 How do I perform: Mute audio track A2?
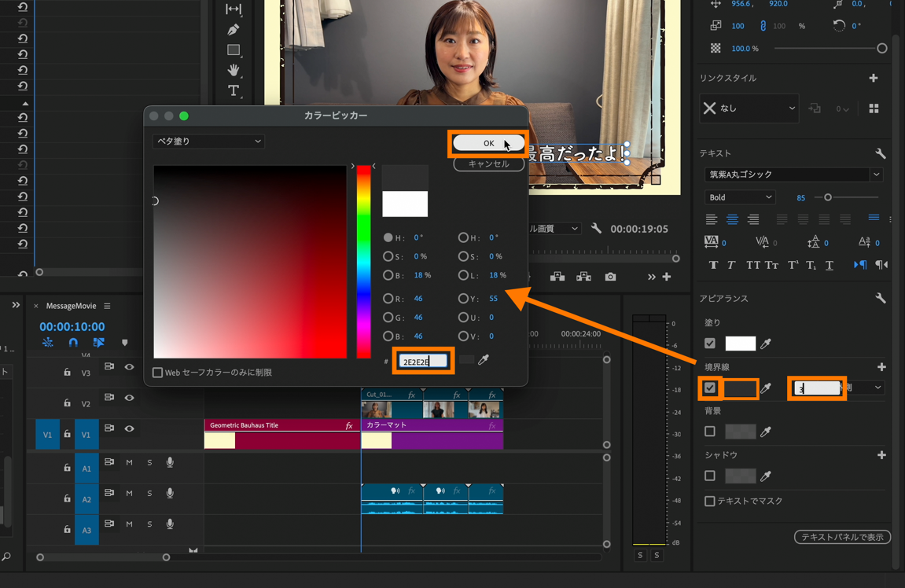click(x=129, y=494)
